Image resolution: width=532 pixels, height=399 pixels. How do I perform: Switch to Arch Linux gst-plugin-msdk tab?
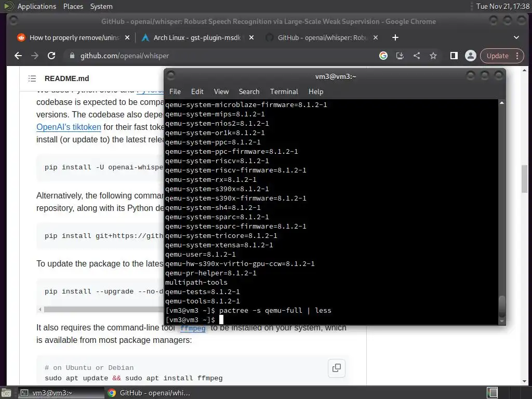coord(197,37)
